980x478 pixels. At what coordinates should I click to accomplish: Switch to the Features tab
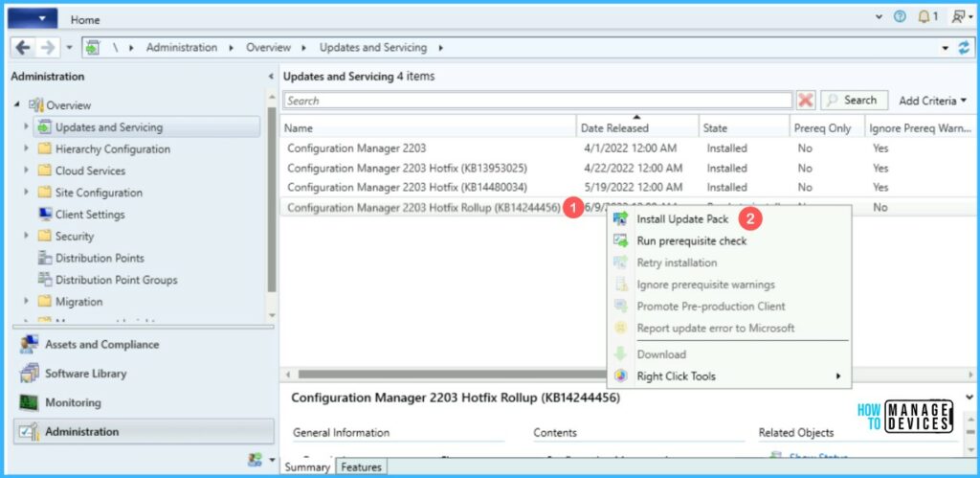point(362,467)
